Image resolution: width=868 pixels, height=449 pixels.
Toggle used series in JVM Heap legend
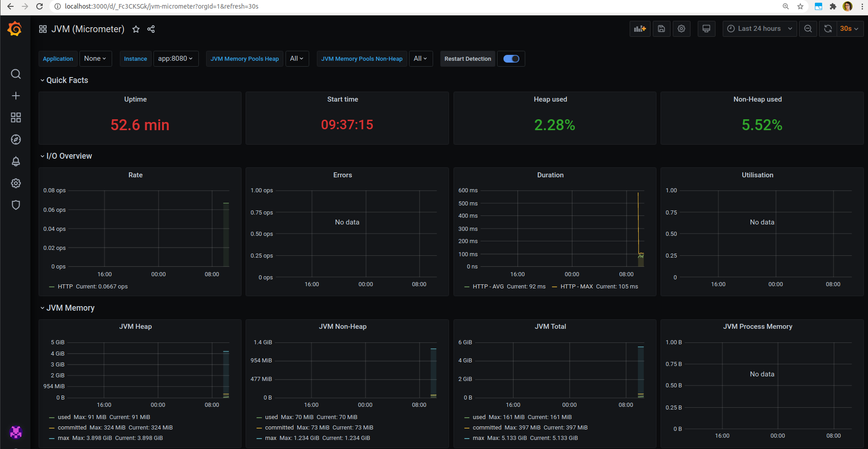click(x=64, y=417)
